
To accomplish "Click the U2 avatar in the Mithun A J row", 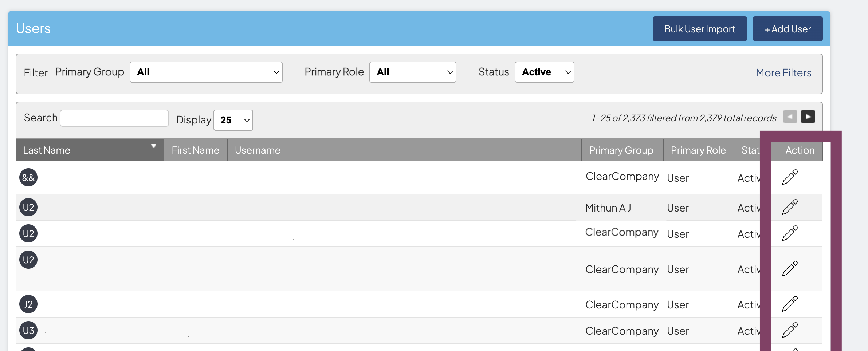I will coord(28,207).
